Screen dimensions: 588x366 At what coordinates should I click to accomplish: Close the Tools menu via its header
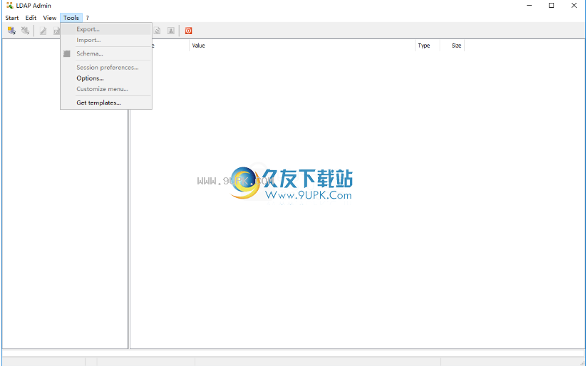point(71,18)
